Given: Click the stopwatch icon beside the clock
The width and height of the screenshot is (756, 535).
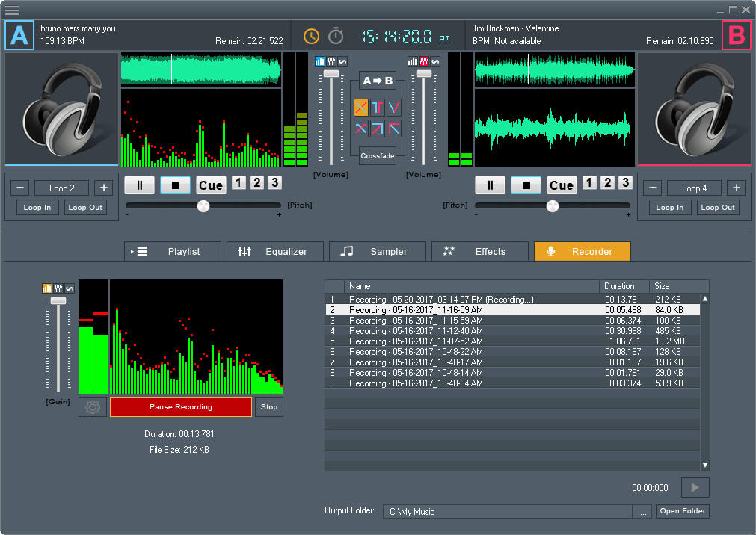Looking at the screenshot, I should 335,35.
